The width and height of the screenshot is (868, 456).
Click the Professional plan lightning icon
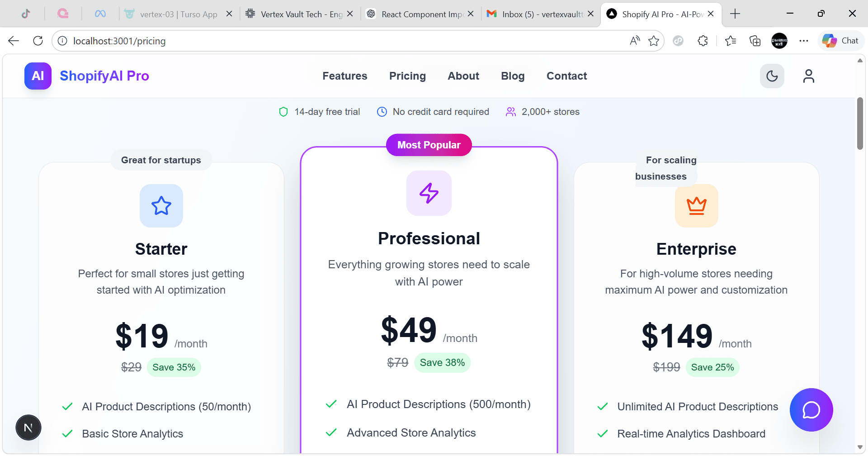pos(429,193)
